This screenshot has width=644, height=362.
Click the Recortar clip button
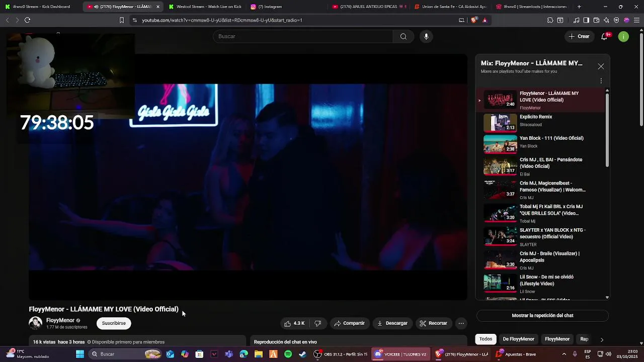[x=433, y=323]
